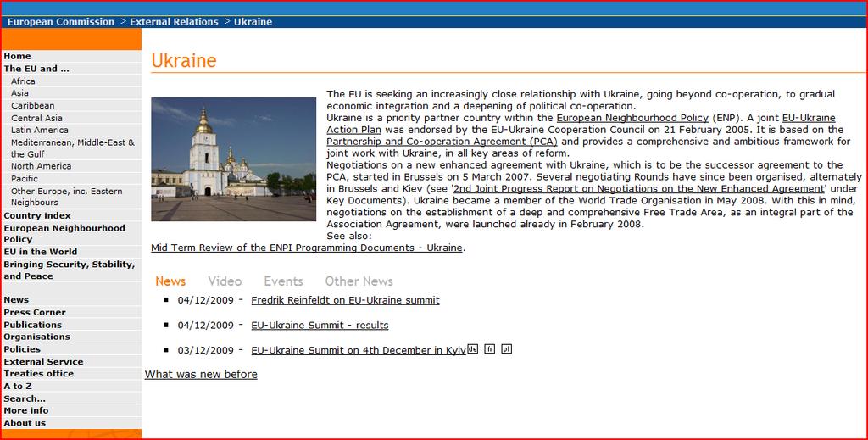Follow the European Neighbourhood Policy text link
Viewport: 868px width, 440px height.
tap(632, 117)
